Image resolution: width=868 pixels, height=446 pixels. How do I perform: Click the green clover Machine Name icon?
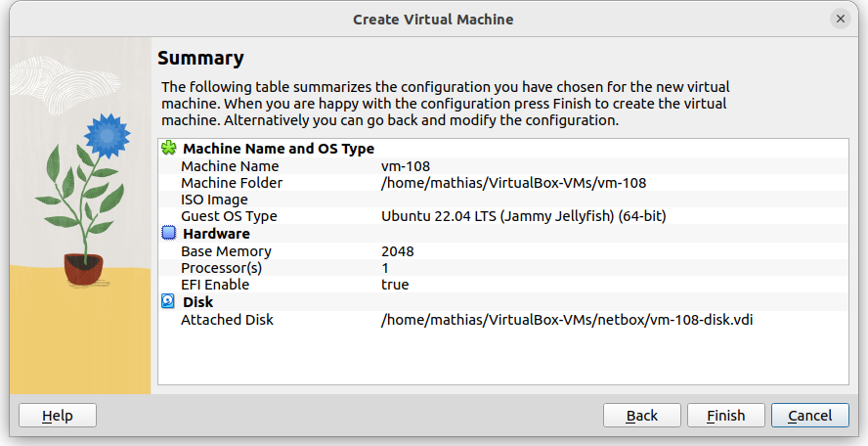point(168,149)
